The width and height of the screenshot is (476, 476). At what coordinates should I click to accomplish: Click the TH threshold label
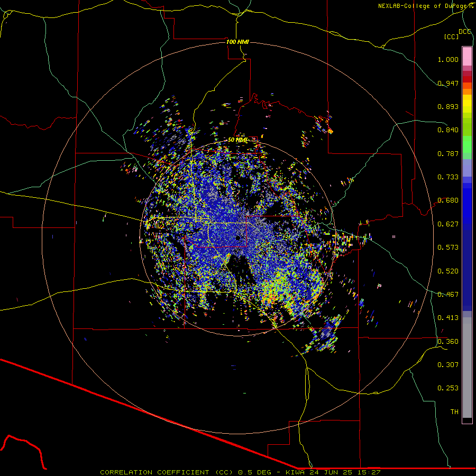coord(454,412)
